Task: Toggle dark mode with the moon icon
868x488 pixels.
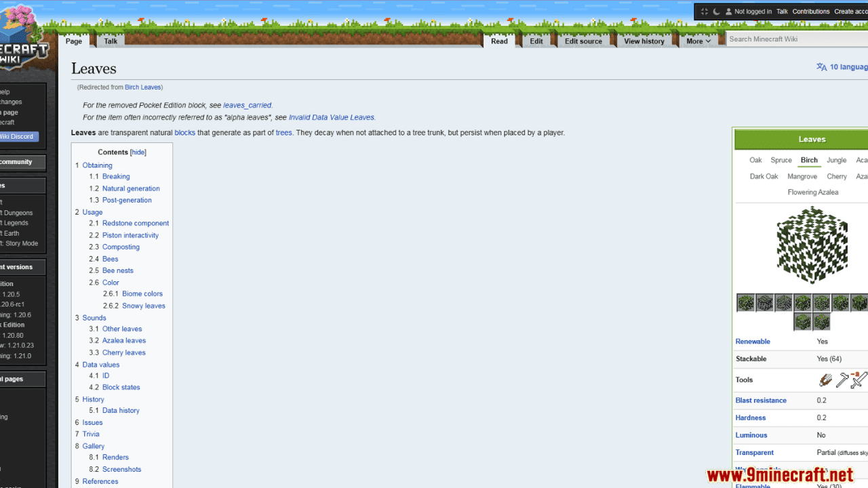Action: point(716,12)
